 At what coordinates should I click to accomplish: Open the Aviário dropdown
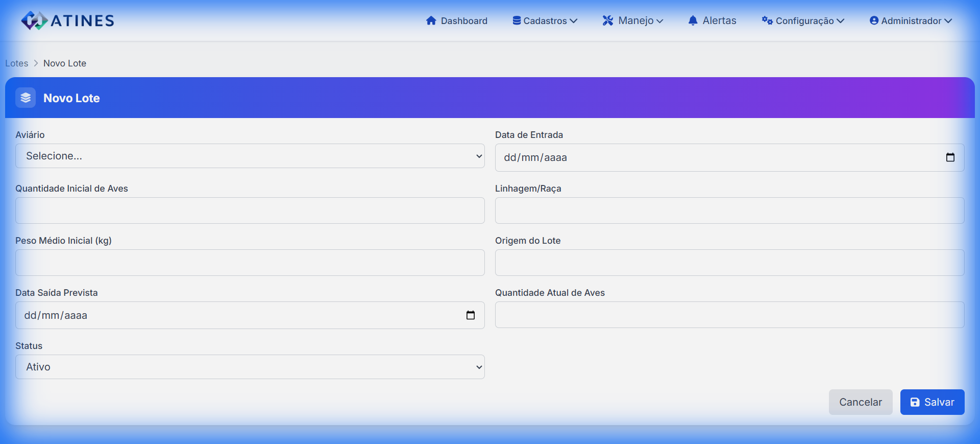(x=250, y=156)
